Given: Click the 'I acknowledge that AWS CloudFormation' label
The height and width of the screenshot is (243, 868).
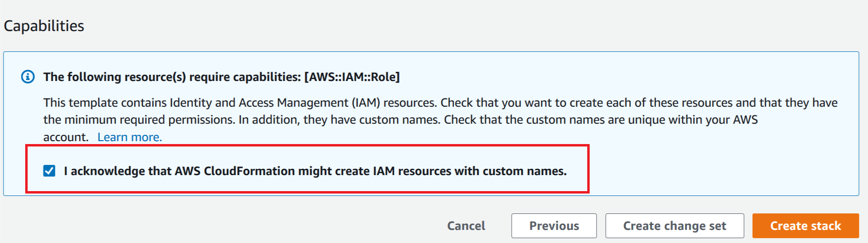Looking at the screenshot, I should tap(315, 171).
